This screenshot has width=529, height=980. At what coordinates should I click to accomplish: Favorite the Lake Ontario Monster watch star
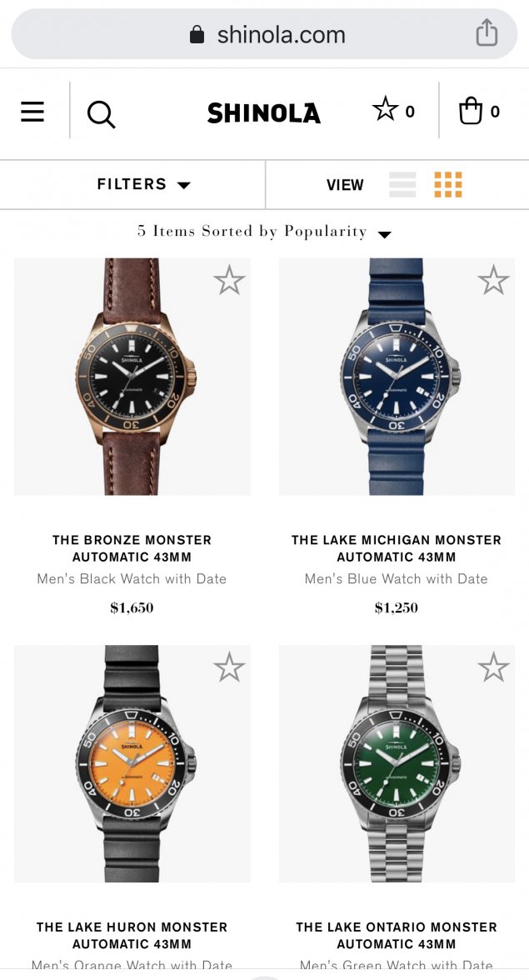tap(493, 667)
